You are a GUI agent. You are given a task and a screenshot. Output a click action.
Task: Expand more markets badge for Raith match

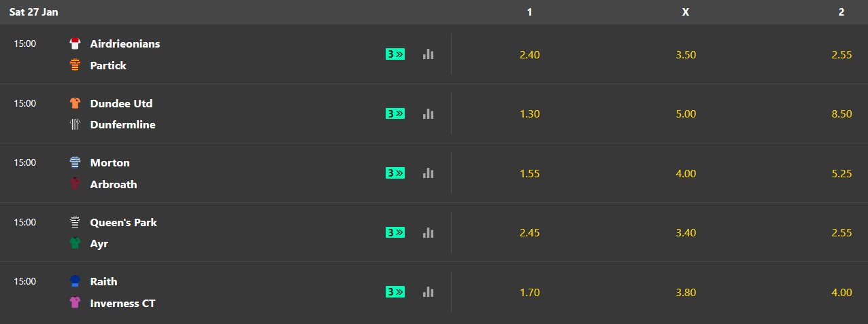pyautogui.click(x=395, y=291)
